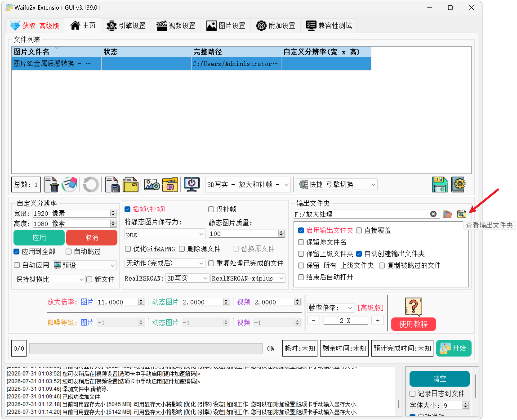
Task: Click the question mark help icon
Action: coord(414,307)
